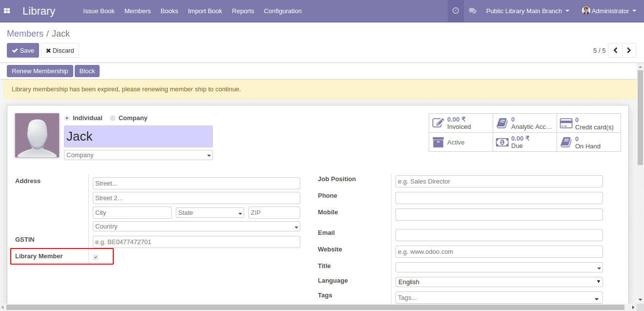Click the member avatar photo placeholder
This screenshot has width=644, height=311.
coord(37,135)
